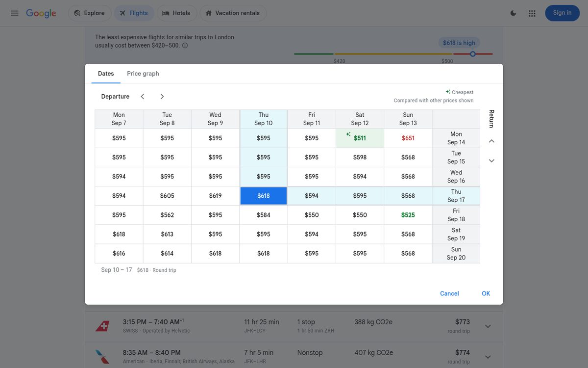588x368 pixels.
Task: Choose the $619 fare cell
Action: click(x=215, y=196)
